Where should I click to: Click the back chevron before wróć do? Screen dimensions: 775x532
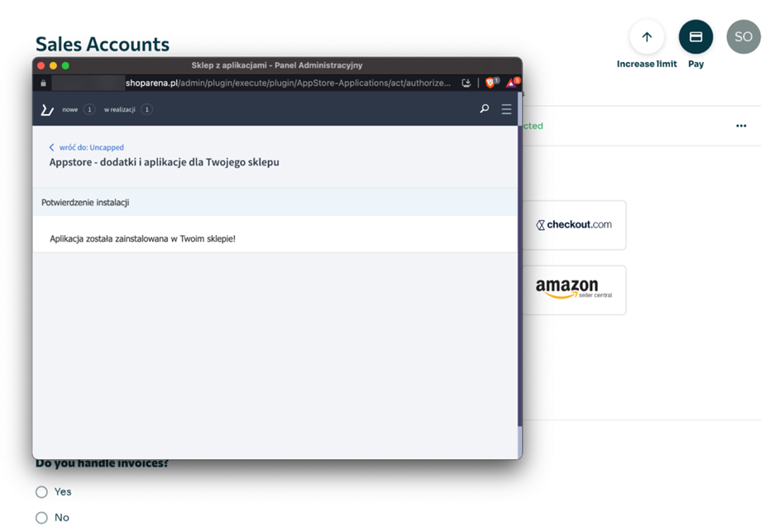pos(51,147)
